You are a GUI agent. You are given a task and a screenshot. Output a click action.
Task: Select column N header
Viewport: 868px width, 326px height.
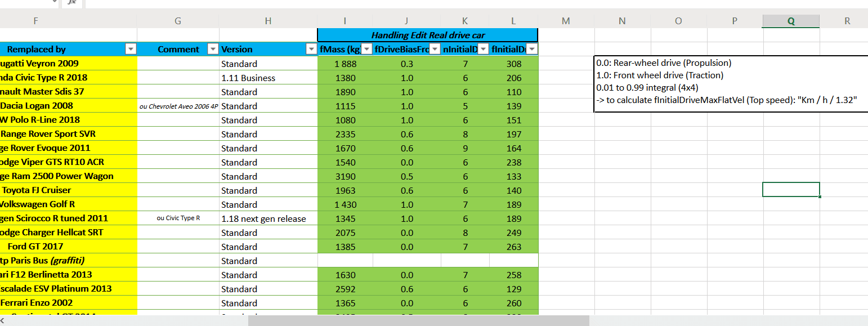(x=622, y=21)
